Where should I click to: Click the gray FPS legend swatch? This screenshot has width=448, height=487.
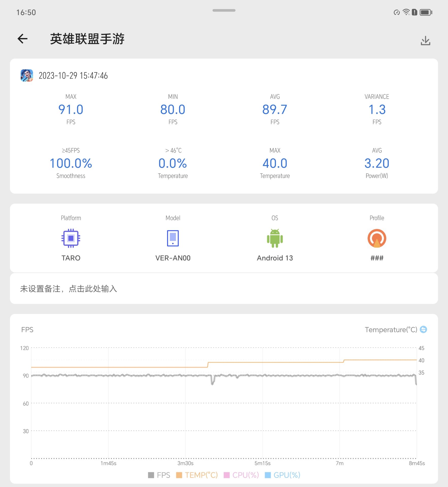[x=151, y=475]
